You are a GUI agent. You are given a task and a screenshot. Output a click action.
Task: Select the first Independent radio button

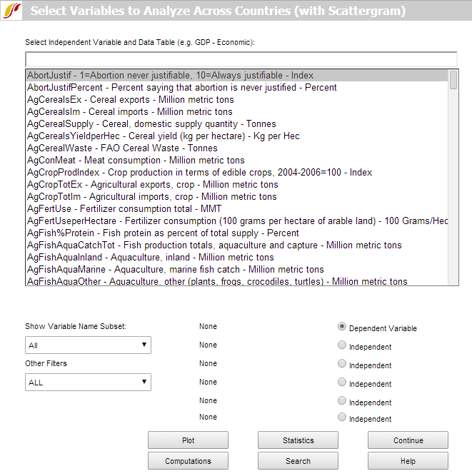click(x=342, y=345)
